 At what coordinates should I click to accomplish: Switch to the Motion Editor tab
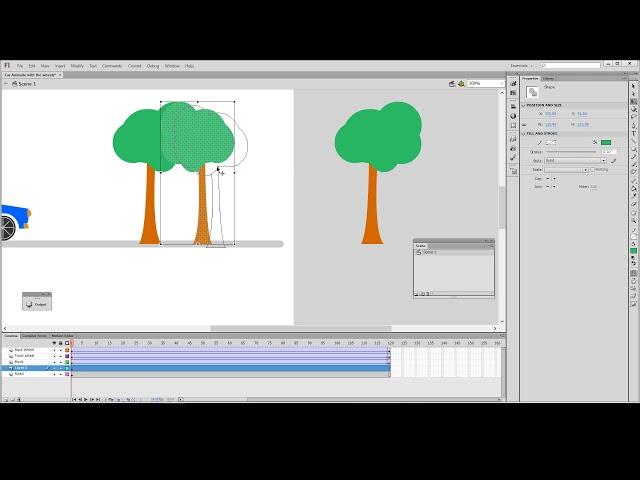(x=62, y=336)
